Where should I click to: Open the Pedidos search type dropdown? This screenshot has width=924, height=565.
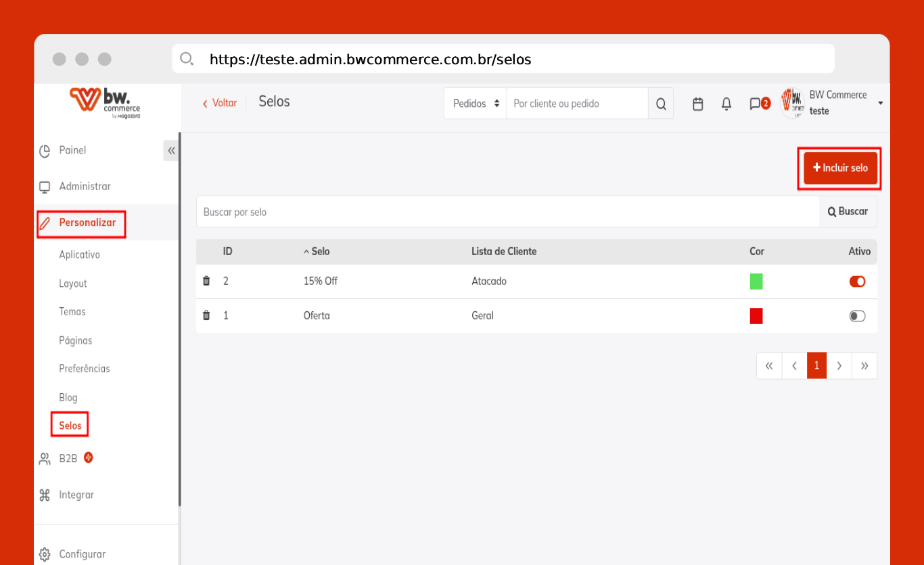click(476, 104)
